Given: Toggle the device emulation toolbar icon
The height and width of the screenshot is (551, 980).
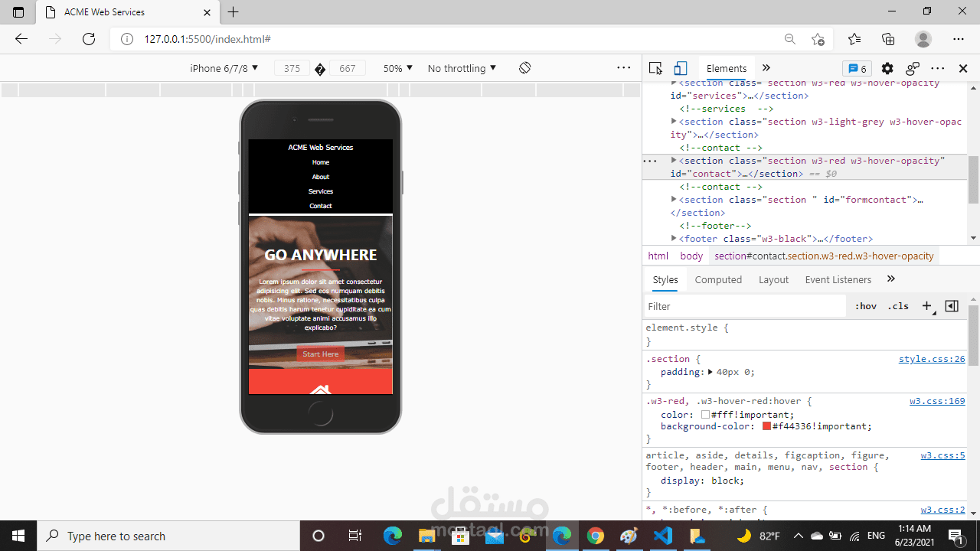Looking at the screenshot, I should click(x=681, y=68).
